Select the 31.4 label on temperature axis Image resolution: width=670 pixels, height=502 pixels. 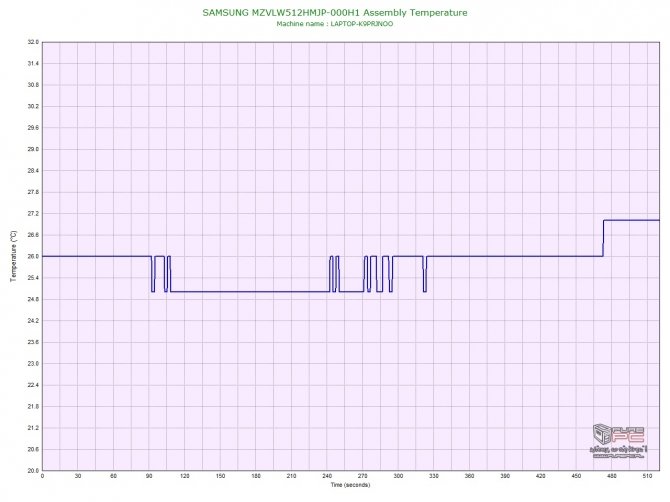pos(33,63)
